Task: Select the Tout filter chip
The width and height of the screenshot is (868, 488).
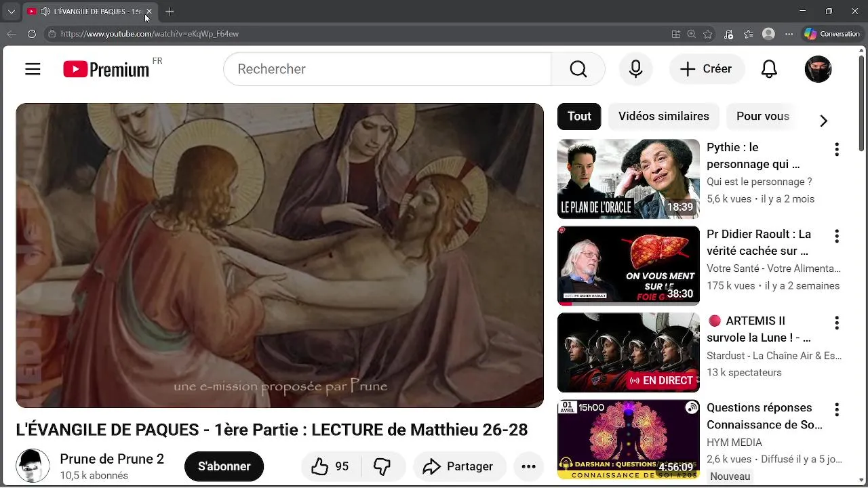Action: (x=579, y=117)
